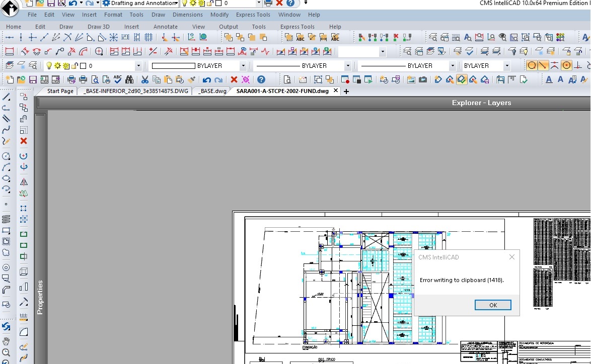
Task: Open the Start Page tab
Action: click(60, 91)
